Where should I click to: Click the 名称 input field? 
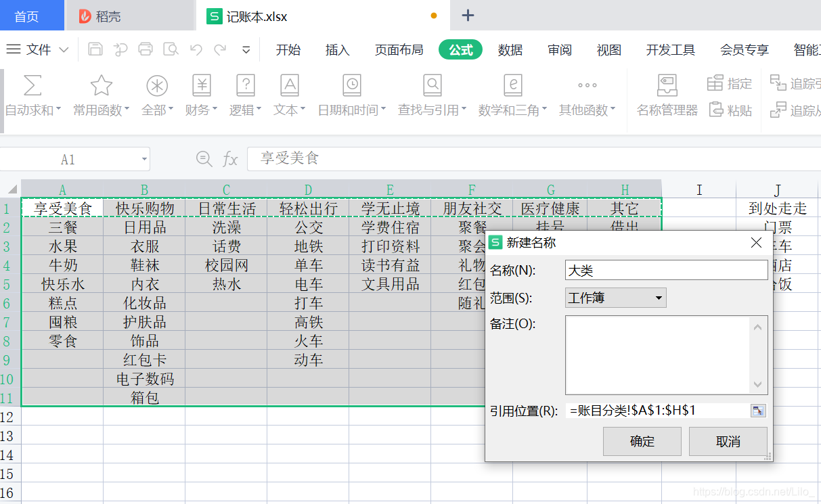click(x=667, y=270)
